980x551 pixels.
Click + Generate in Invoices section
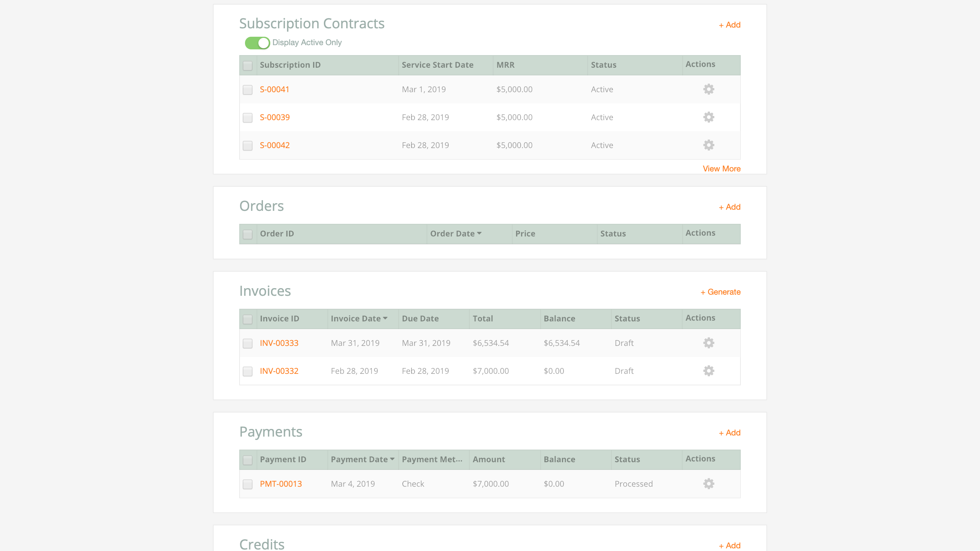click(720, 292)
